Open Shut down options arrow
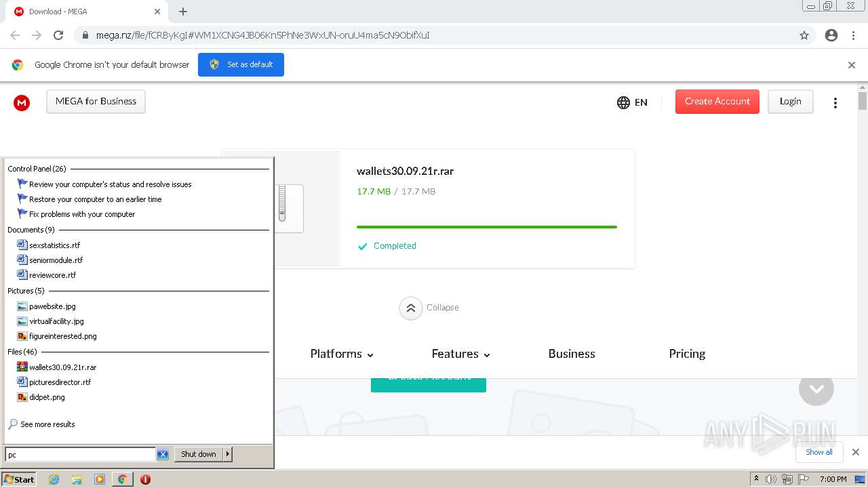 [228, 454]
